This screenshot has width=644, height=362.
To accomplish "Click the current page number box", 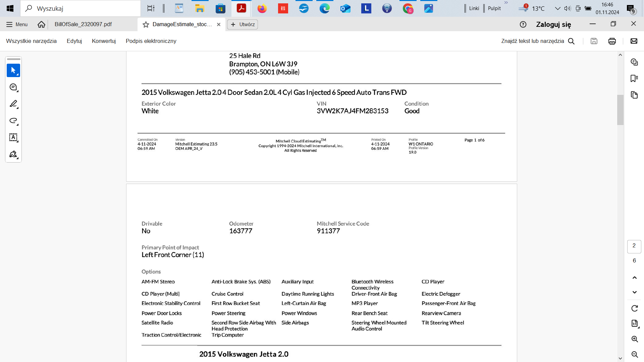I will click(x=634, y=246).
